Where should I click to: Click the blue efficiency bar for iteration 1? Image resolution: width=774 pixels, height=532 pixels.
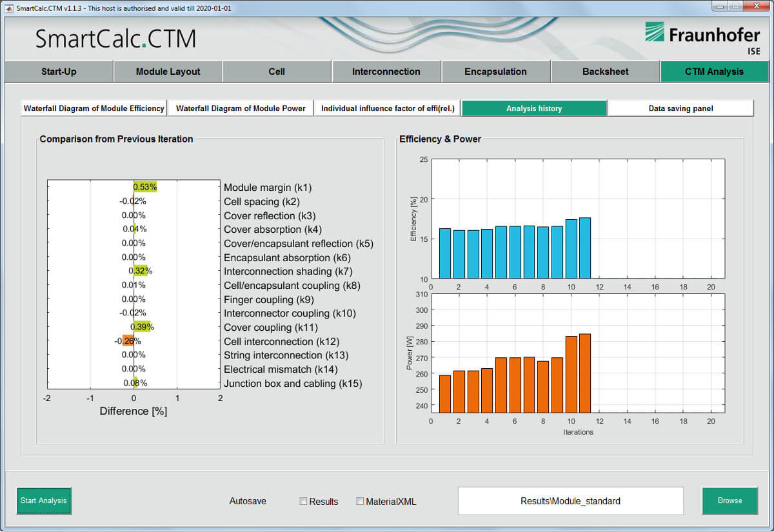445,253
